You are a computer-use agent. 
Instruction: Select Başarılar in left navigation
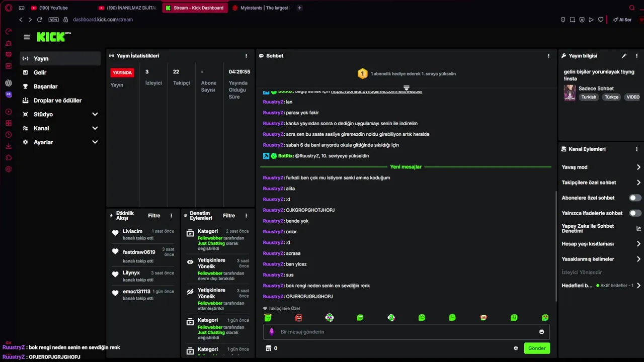60,86
